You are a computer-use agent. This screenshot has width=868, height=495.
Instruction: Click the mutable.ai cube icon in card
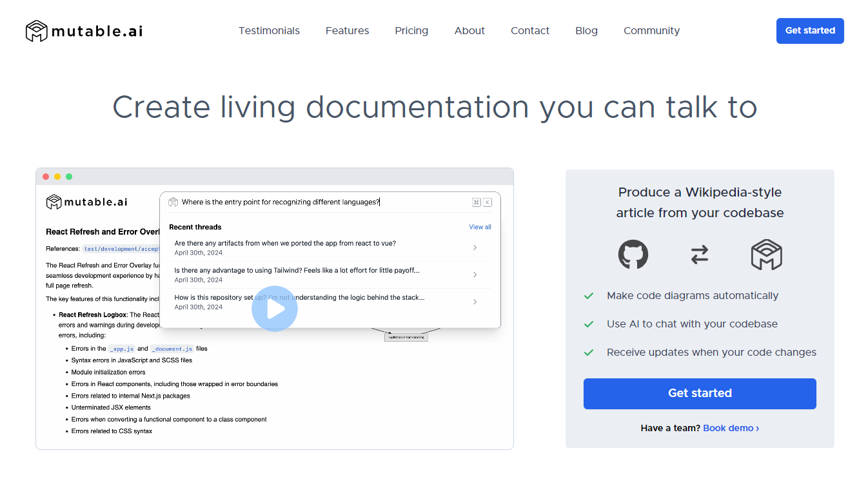click(767, 255)
